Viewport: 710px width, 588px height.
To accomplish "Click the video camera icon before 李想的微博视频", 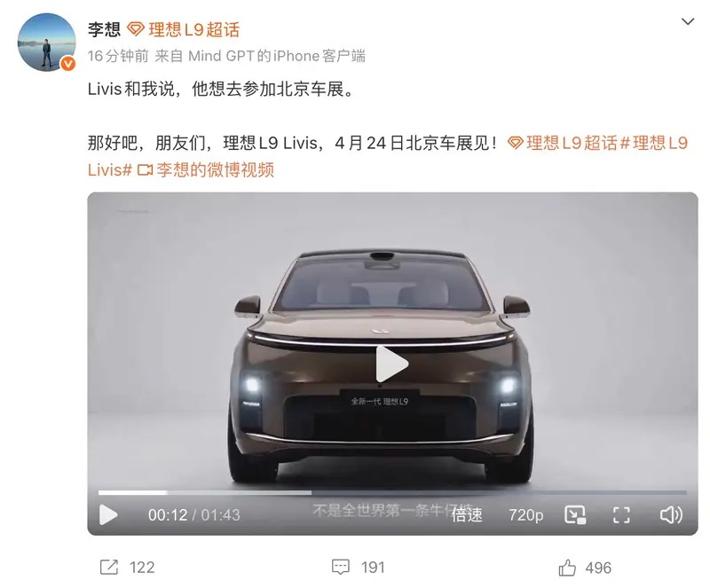I will pos(145,170).
